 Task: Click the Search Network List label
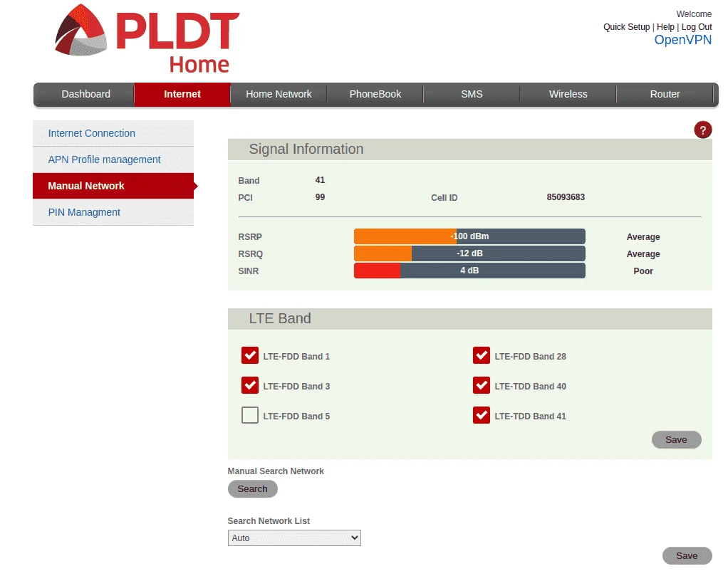[269, 521]
